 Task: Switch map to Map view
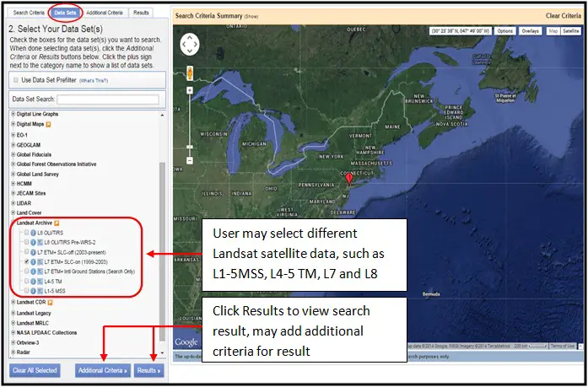point(553,31)
